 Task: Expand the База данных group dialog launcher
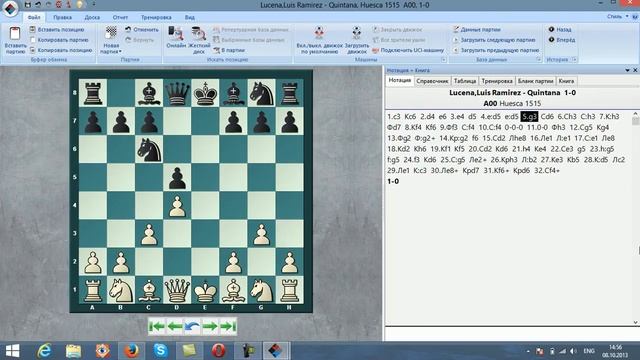pyautogui.click(x=539, y=60)
